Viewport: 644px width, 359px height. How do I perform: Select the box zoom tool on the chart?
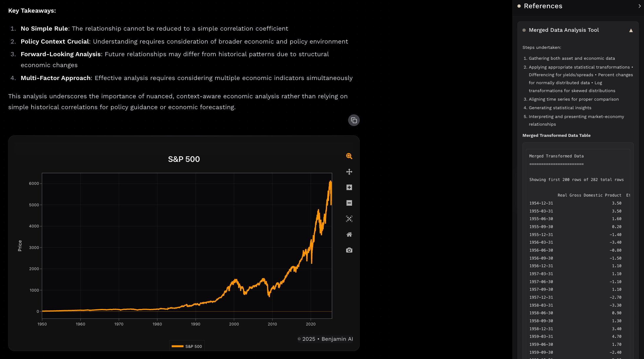tap(349, 156)
